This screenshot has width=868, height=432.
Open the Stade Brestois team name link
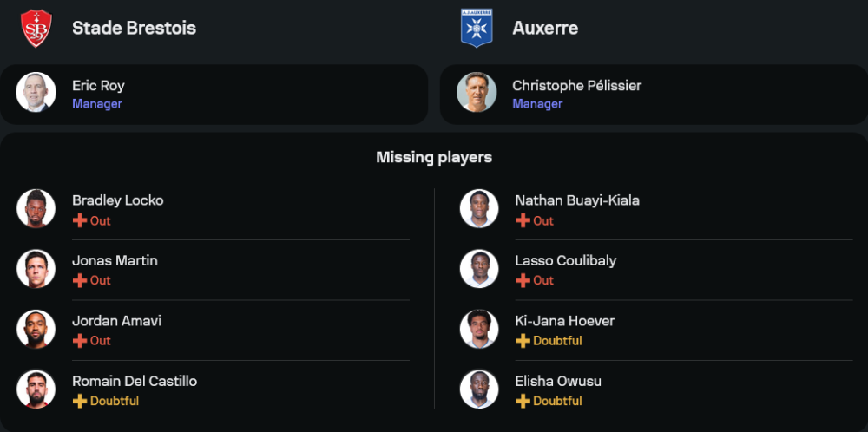(x=134, y=28)
